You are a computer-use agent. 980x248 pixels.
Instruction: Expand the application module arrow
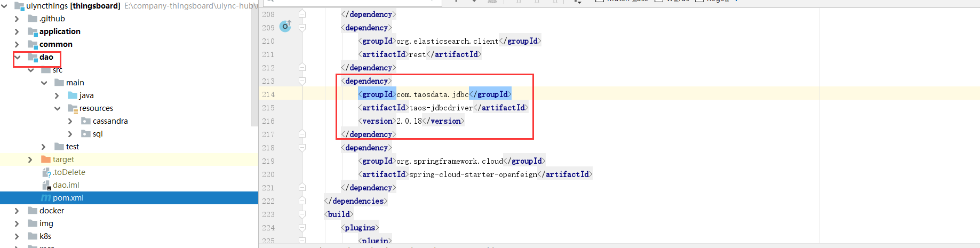[x=17, y=31]
